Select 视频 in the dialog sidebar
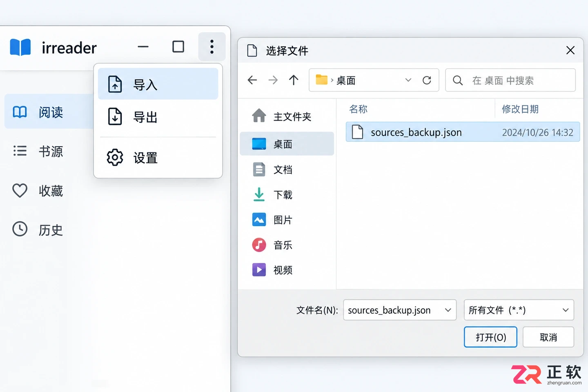588x392 pixels. click(287, 270)
